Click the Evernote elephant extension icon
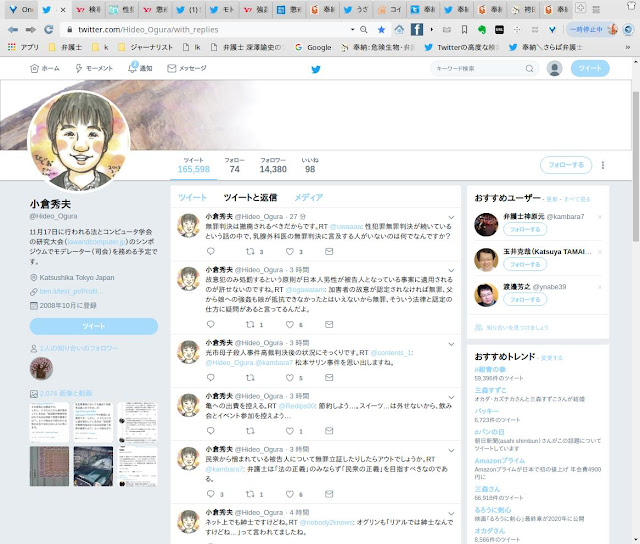The width and height of the screenshot is (640, 544). [x=482, y=29]
